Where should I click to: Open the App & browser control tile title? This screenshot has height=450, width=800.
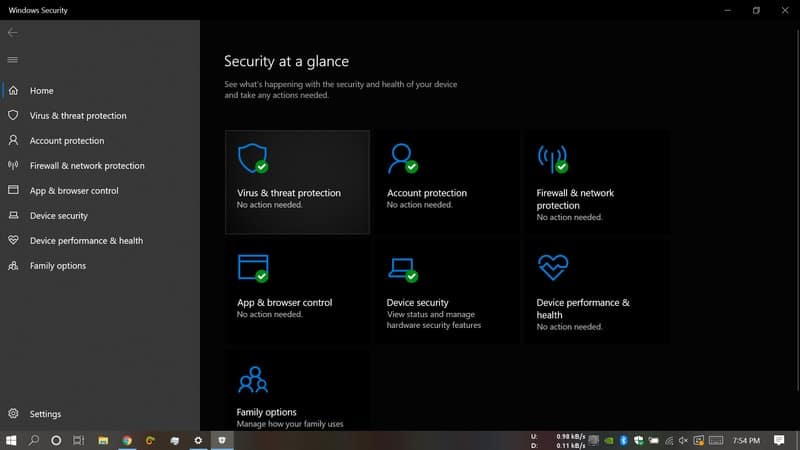click(x=284, y=303)
